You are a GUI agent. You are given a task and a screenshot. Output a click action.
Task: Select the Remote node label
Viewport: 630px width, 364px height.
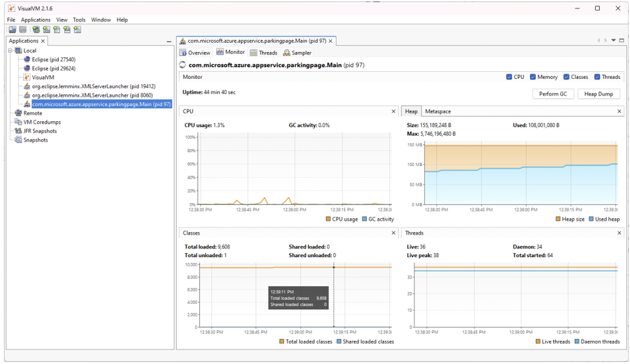point(33,113)
